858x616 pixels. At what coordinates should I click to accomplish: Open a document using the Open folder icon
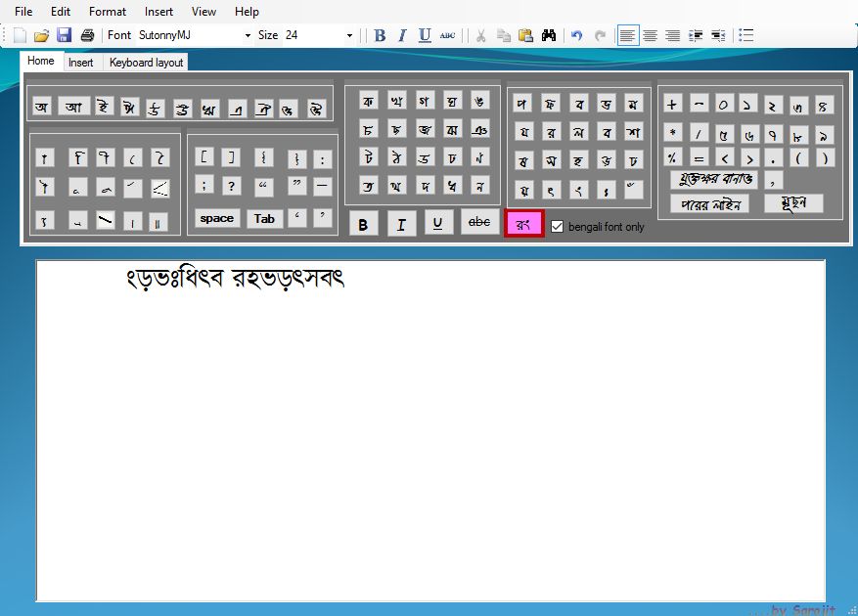(x=41, y=34)
